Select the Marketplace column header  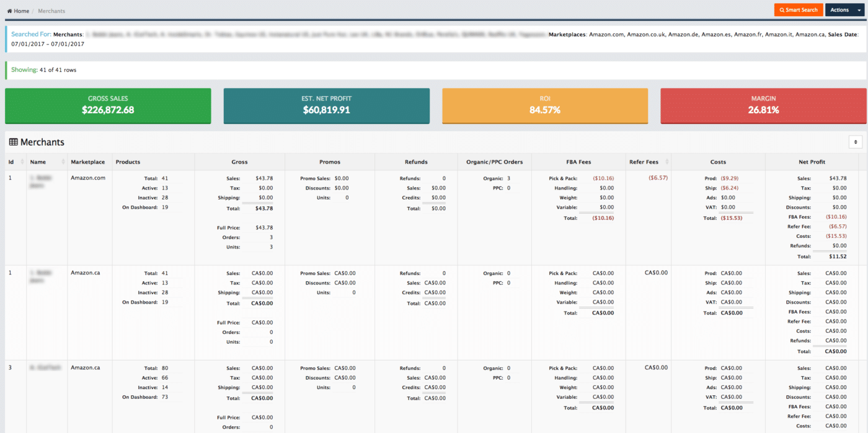[x=87, y=162]
